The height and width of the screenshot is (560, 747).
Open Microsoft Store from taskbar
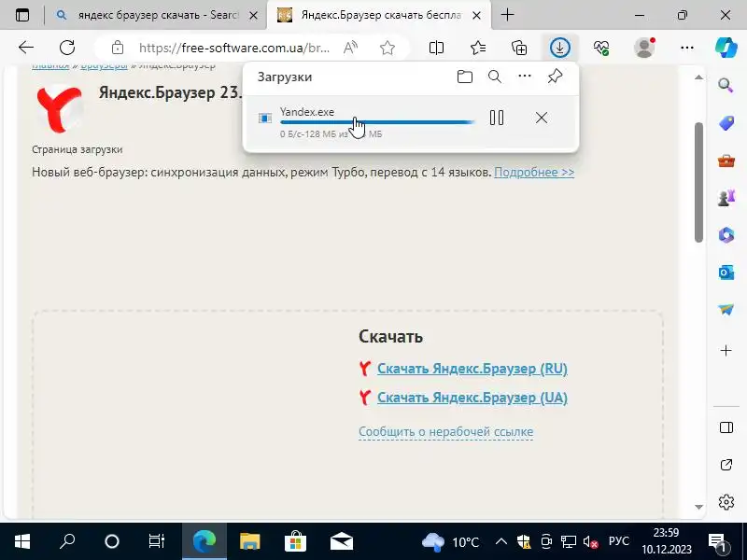[295, 541]
